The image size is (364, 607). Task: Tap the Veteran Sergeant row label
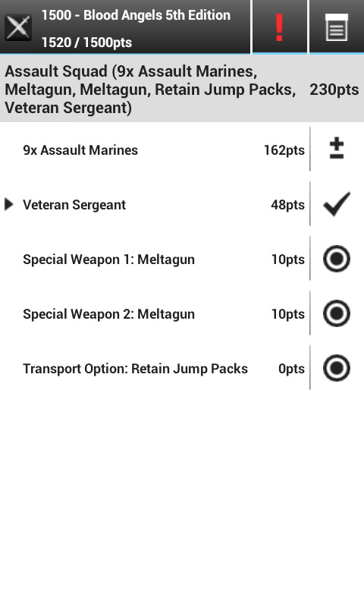74,205
